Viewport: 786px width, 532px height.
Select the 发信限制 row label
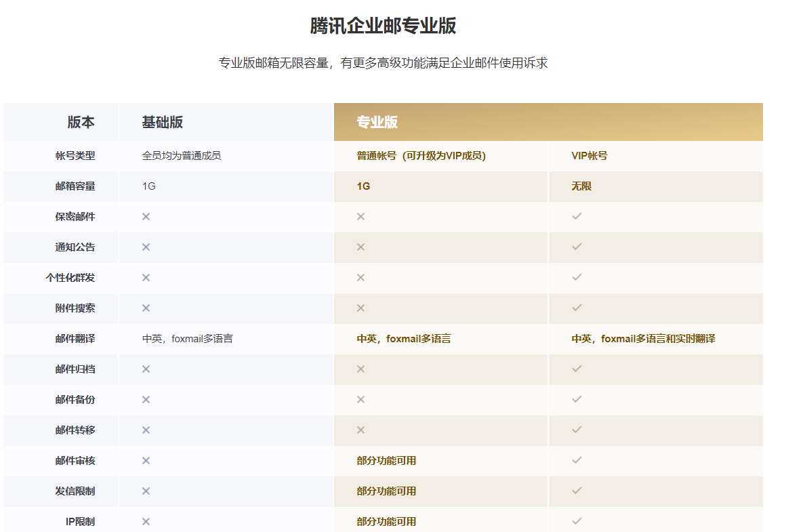[75, 491]
